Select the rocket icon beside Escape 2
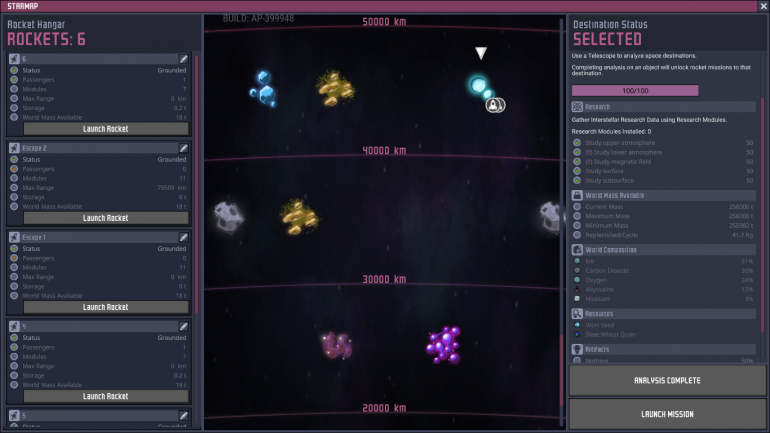This screenshot has height=433, width=770. (14, 148)
